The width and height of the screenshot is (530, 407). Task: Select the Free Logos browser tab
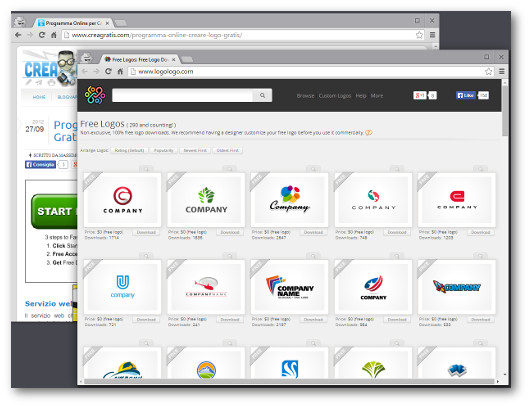click(x=139, y=59)
